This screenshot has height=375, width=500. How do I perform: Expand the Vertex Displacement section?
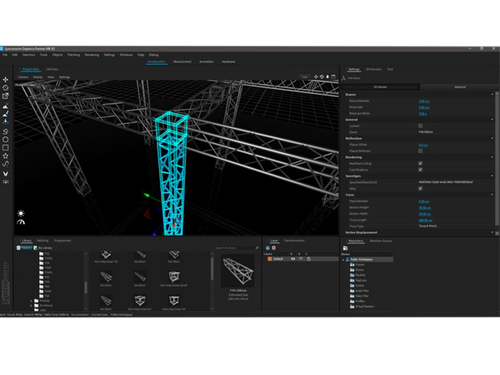[x=492, y=232]
